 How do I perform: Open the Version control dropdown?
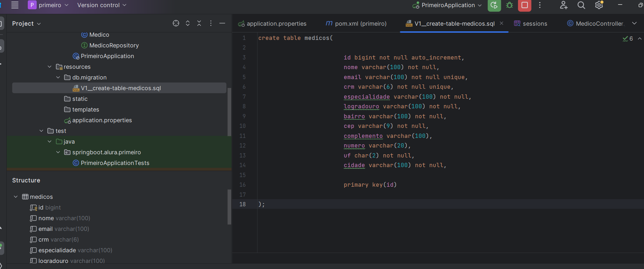point(102,5)
